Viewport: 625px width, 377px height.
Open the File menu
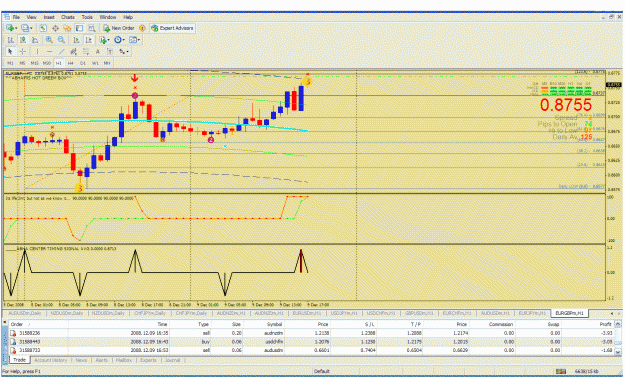[16, 17]
